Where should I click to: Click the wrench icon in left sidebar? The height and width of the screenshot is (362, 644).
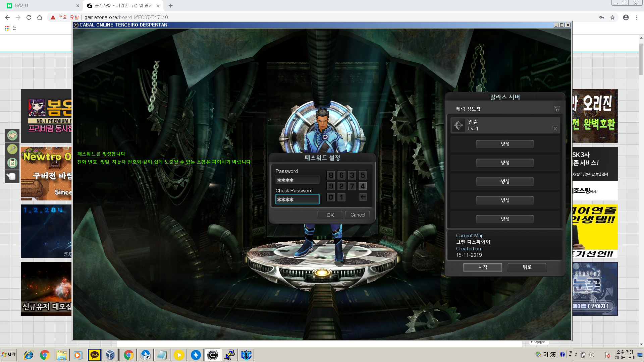click(x=12, y=149)
